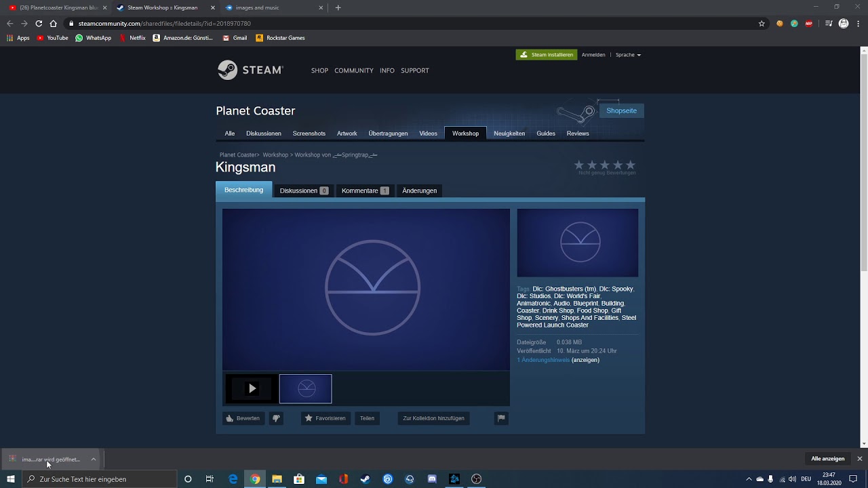Click the Teilen share button

click(x=367, y=418)
